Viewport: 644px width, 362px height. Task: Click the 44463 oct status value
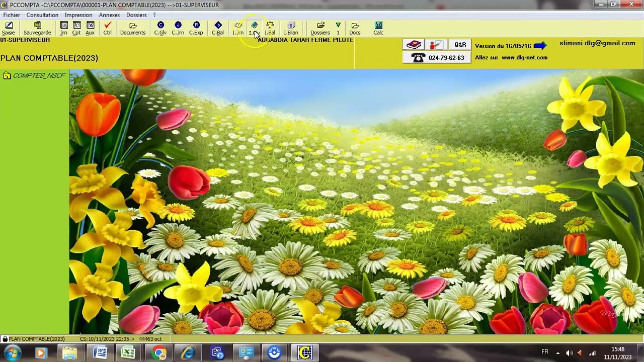[150, 339]
